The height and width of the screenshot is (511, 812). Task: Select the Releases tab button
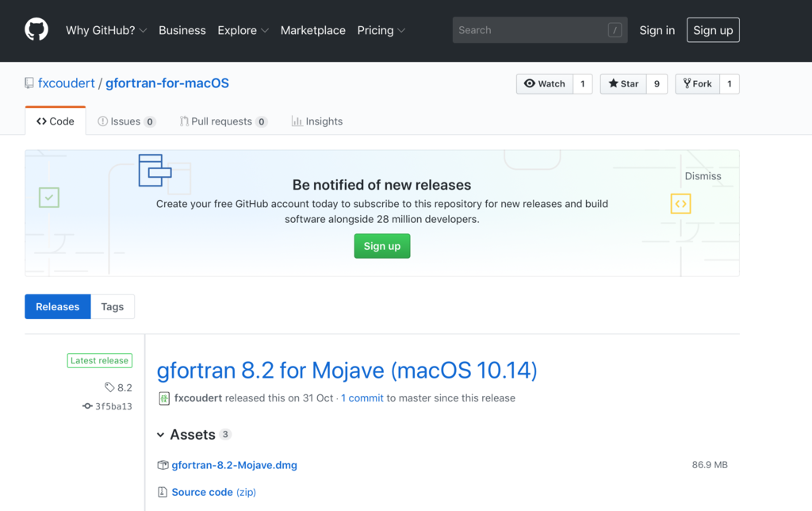click(57, 307)
